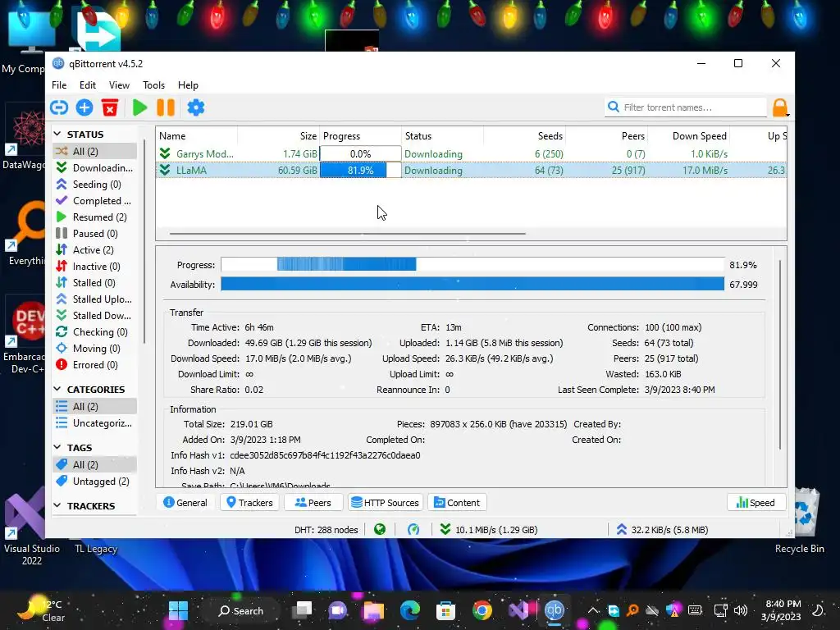Sort by Seeds column header
Image resolution: width=840 pixels, height=630 pixels.
(525, 136)
